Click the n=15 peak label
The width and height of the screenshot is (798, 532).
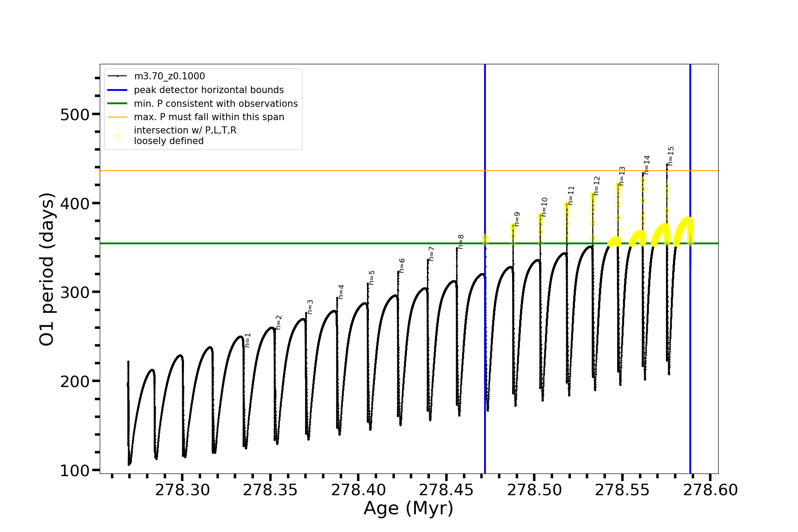(671, 156)
